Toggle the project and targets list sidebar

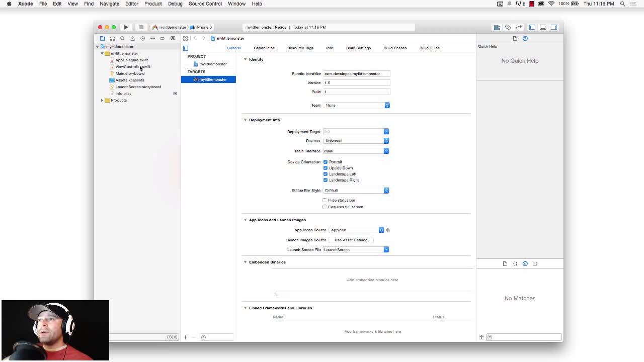pos(186,48)
